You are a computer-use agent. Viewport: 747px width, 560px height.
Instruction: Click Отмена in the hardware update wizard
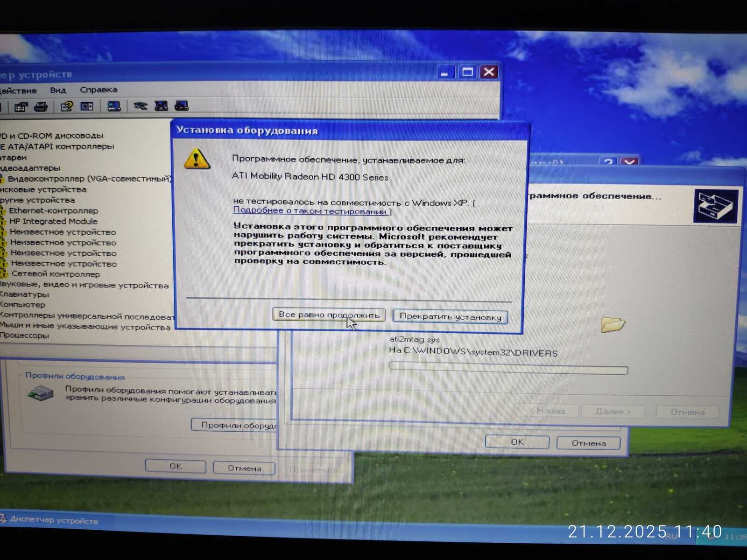tap(687, 412)
